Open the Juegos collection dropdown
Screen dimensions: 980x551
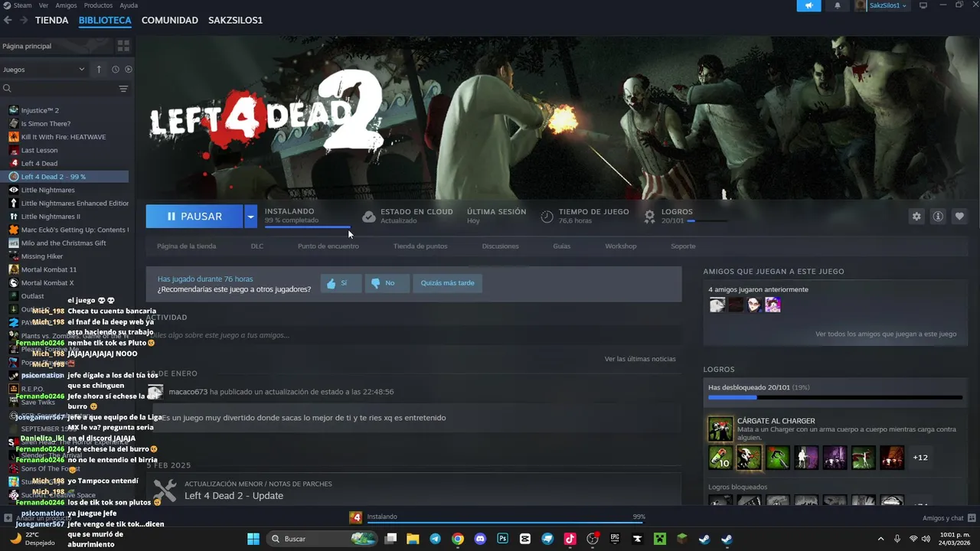click(44, 70)
